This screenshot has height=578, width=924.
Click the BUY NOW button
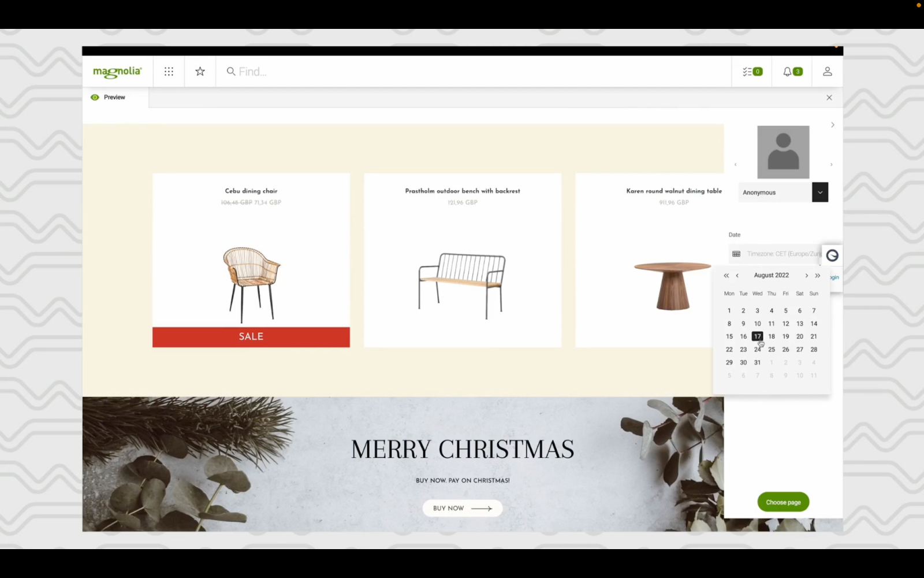[463, 509]
